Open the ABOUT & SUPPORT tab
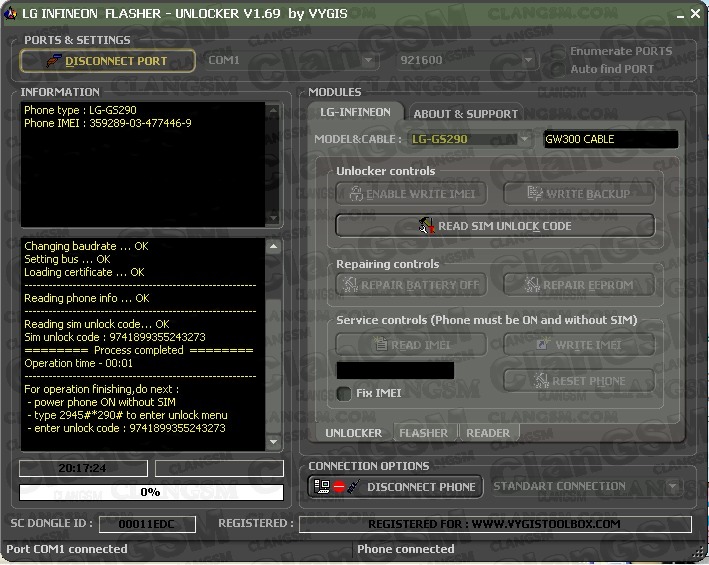This screenshot has height=565, width=709. pyautogui.click(x=465, y=114)
